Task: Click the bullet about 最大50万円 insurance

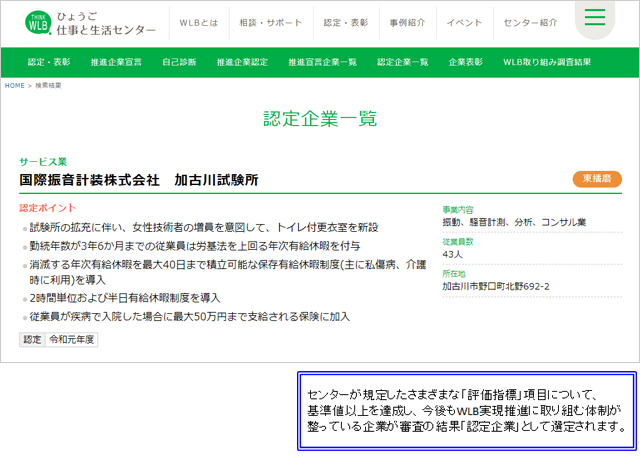Action: click(x=190, y=317)
